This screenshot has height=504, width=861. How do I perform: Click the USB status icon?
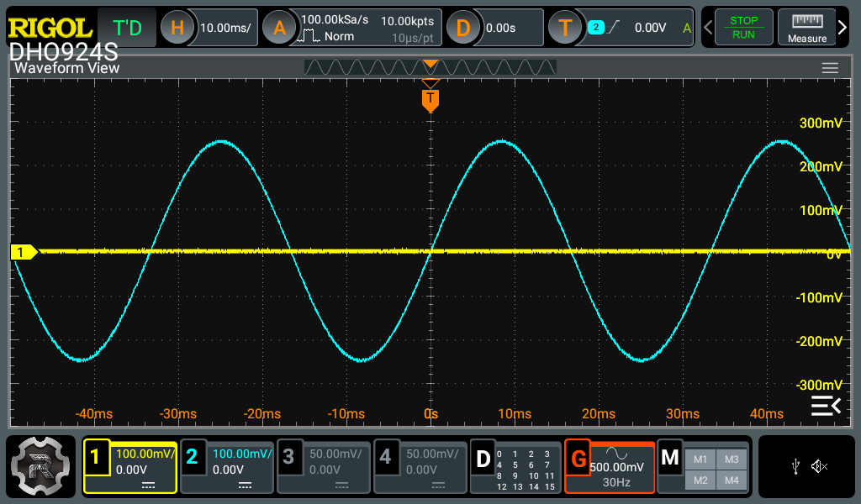pos(795,466)
